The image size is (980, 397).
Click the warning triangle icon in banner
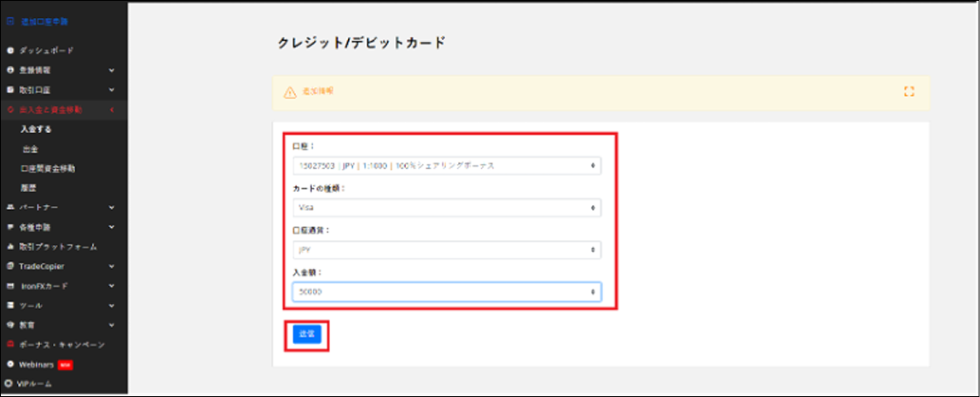(x=290, y=92)
